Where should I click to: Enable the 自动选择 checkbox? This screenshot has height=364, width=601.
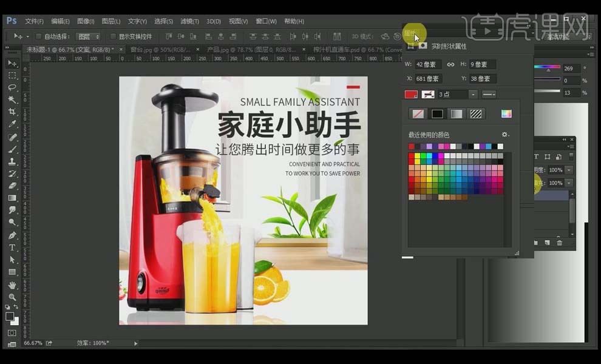click(39, 36)
